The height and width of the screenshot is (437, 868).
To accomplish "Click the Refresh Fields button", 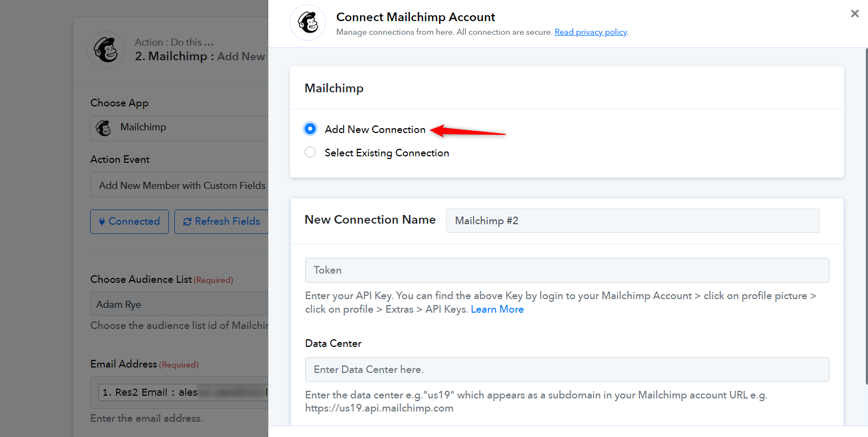I will [x=222, y=221].
